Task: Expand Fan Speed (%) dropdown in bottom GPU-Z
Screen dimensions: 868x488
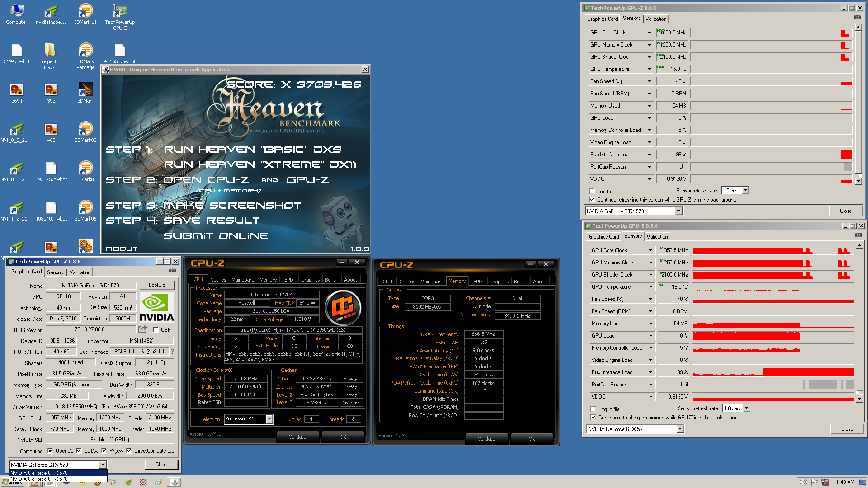Action: click(x=651, y=299)
